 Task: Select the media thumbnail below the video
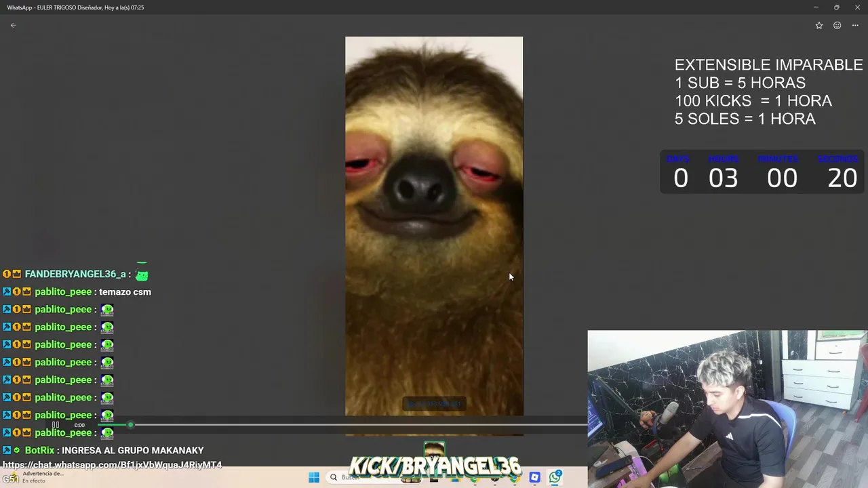pos(434,449)
